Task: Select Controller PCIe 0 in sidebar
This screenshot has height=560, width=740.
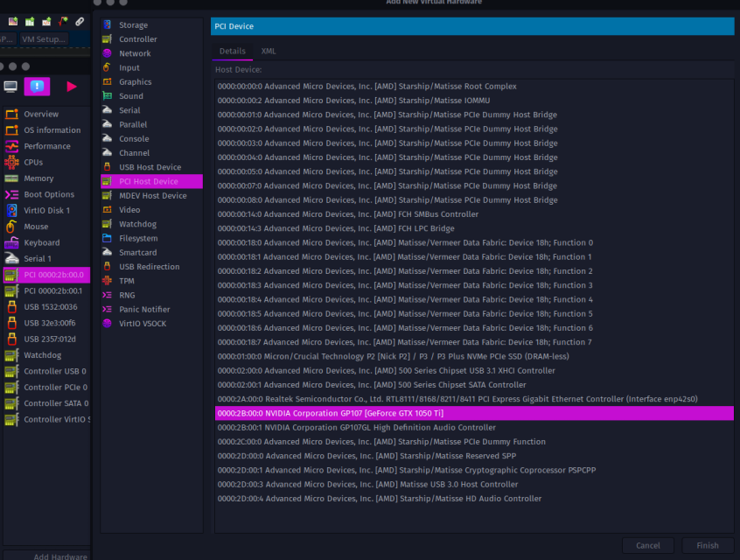Action: 46,387
